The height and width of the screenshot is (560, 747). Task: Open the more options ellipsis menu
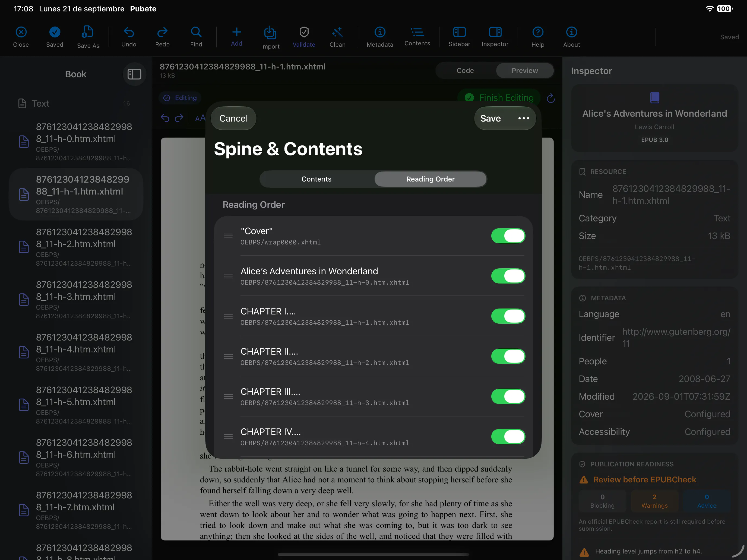click(x=523, y=119)
